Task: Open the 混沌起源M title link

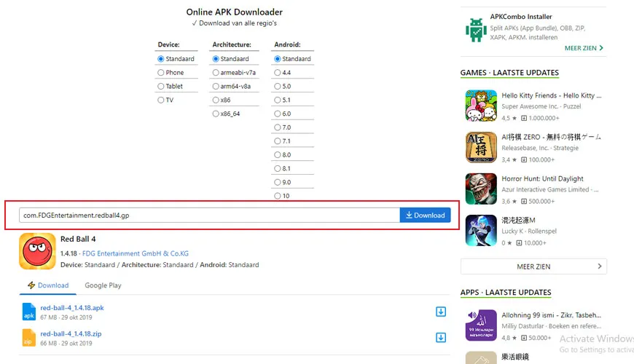Action: pyautogui.click(x=518, y=220)
